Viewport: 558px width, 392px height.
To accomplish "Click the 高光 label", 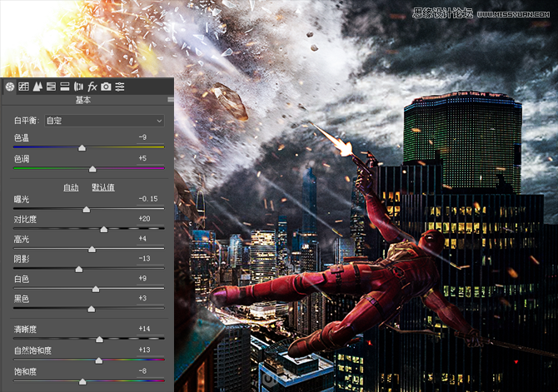I will (x=22, y=239).
